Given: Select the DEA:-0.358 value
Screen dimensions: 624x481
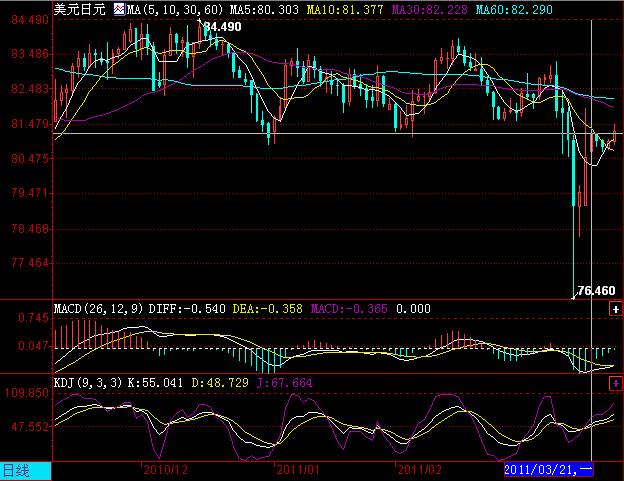Looking at the screenshot, I should (267, 309).
